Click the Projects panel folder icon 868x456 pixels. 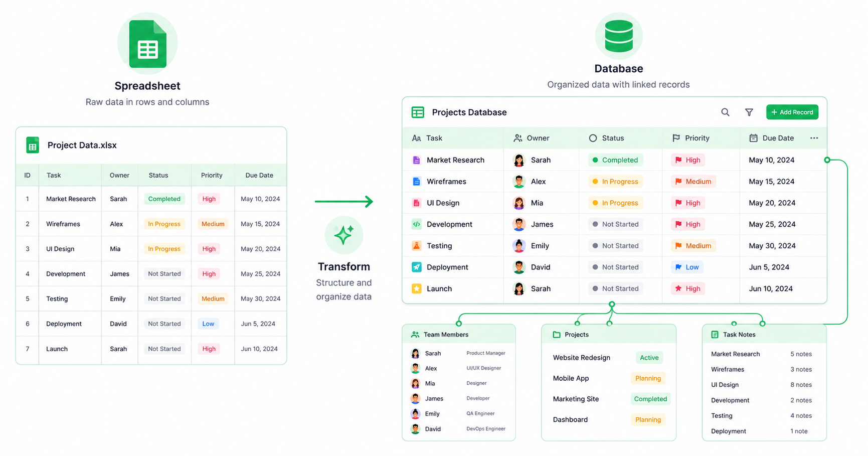pos(557,335)
